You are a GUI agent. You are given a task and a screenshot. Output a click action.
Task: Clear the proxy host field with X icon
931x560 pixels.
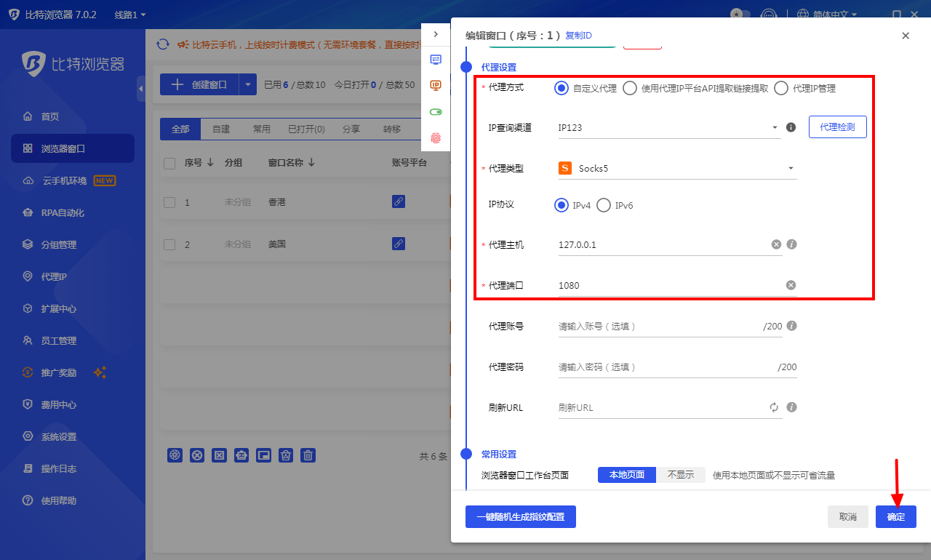point(776,244)
